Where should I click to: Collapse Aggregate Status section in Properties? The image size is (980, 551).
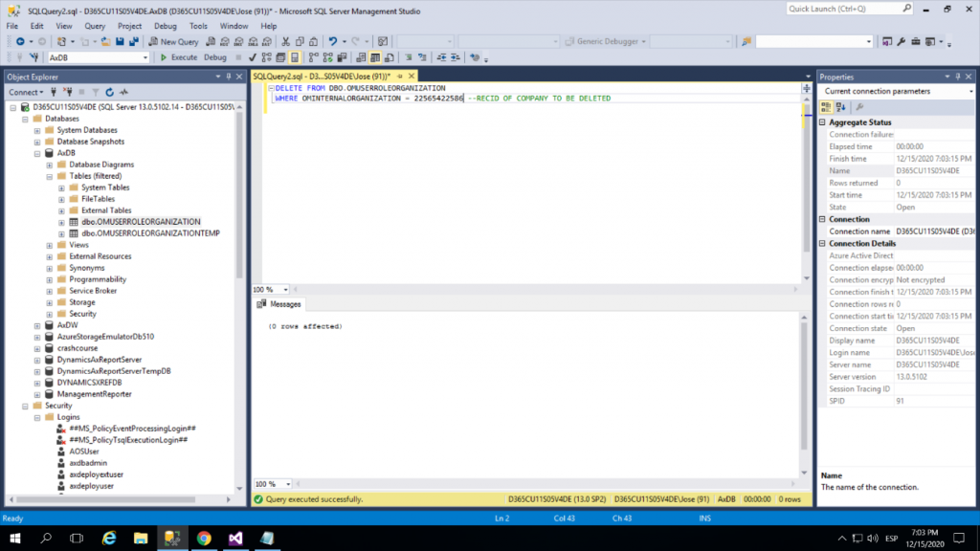click(822, 122)
